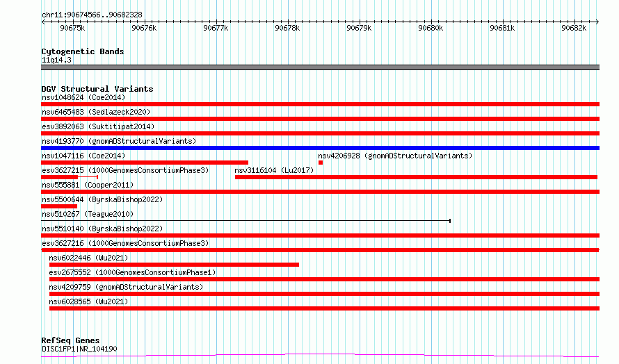Viewport: 619px width, 364px height.
Task: Select the thin black nsv510267 variant line
Action: tap(246, 221)
